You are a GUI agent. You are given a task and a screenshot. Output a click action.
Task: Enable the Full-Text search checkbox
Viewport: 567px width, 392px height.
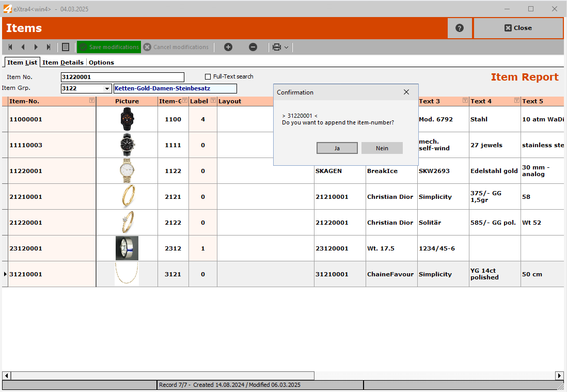(x=208, y=77)
